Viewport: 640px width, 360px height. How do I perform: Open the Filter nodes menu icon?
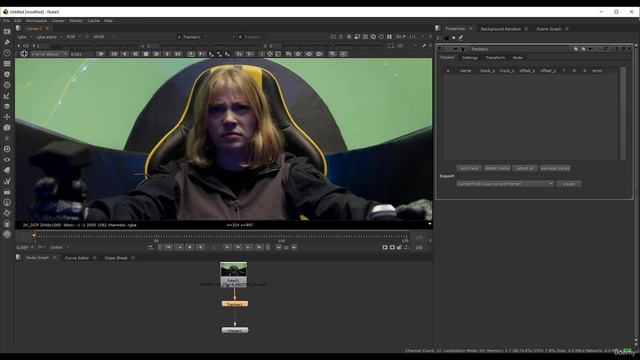[7, 85]
